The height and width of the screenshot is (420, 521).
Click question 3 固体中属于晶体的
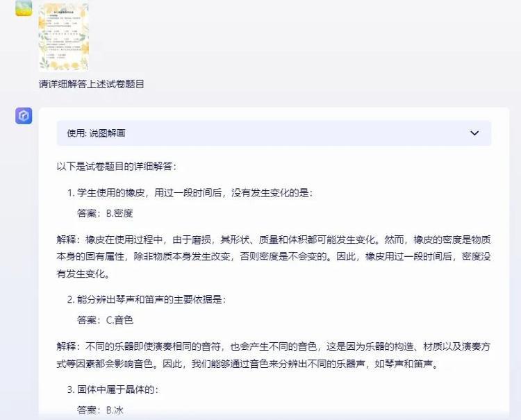click(113, 389)
